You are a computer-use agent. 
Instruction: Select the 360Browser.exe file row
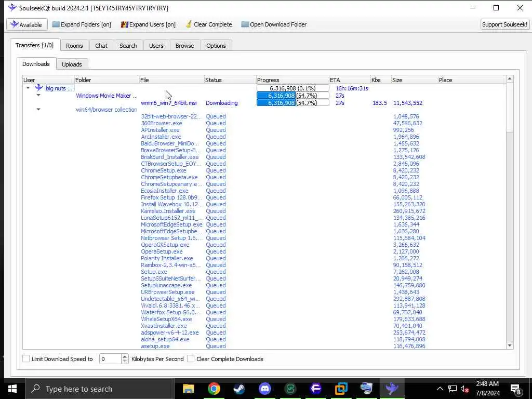[x=264, y=123]
